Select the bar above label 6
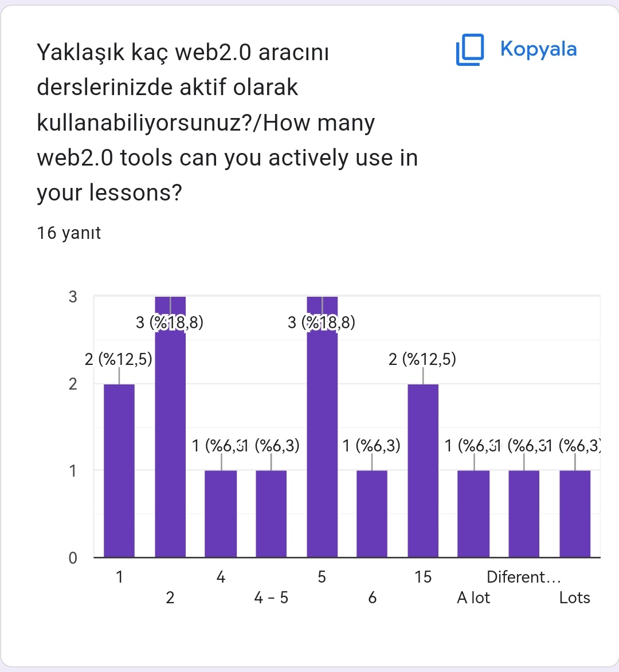 click(372, 513)
